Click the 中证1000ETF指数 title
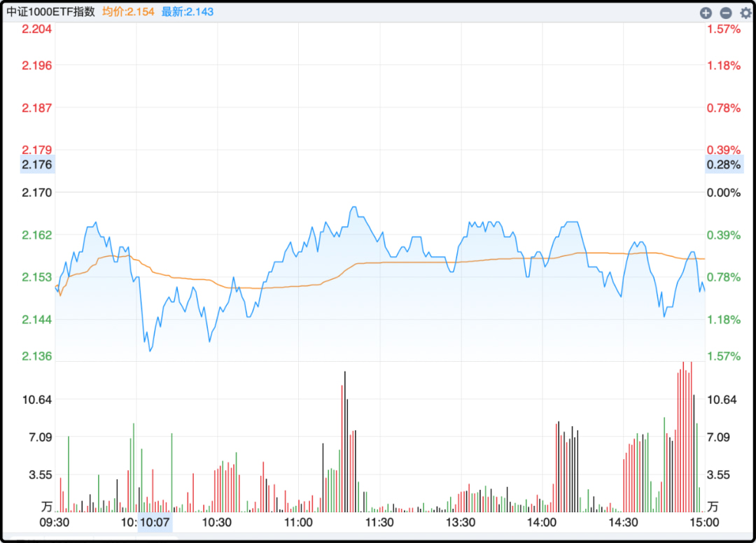This screenshot has height=543, width=756. point(50,12)
